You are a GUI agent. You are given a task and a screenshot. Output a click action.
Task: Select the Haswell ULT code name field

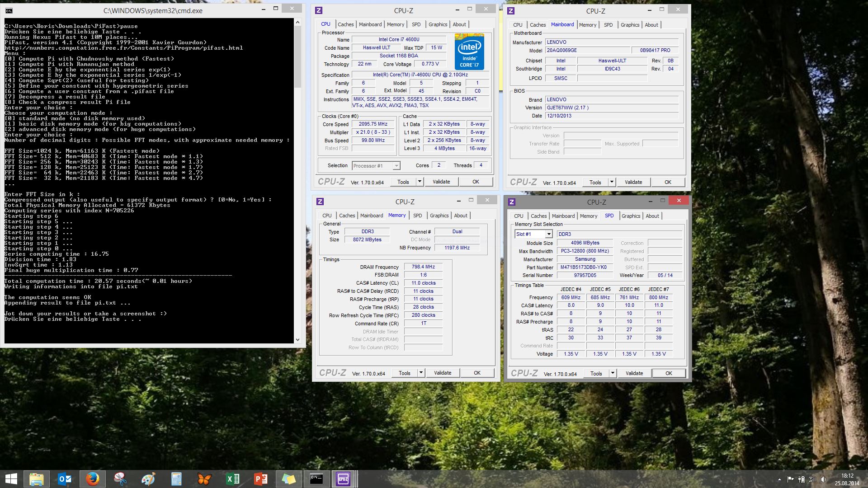coord(376,48)
